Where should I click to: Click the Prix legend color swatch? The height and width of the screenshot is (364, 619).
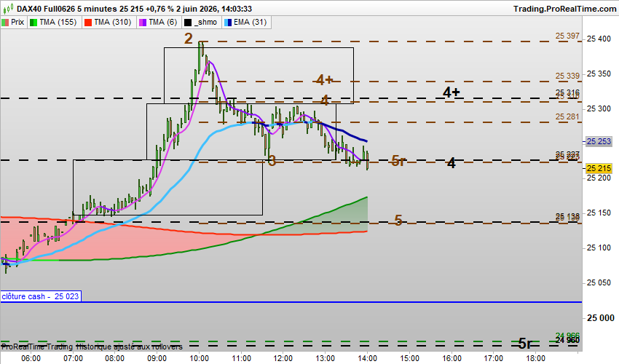(5, 23)
